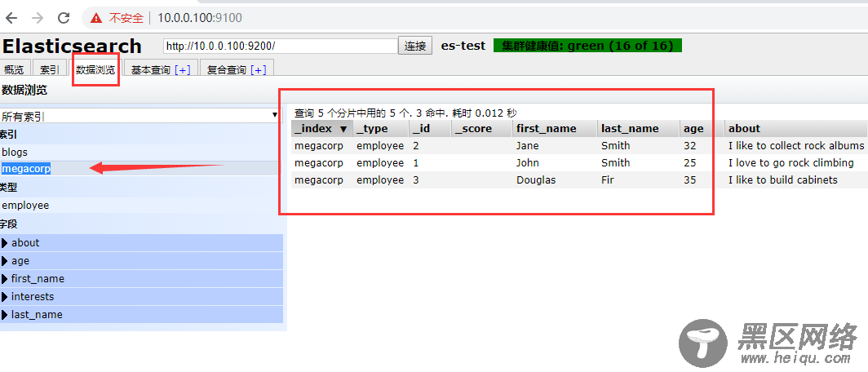Viewport: 868px width, 372px height.
Task: Open the 概览 overview tab
Action: click(x=15, y=70)
